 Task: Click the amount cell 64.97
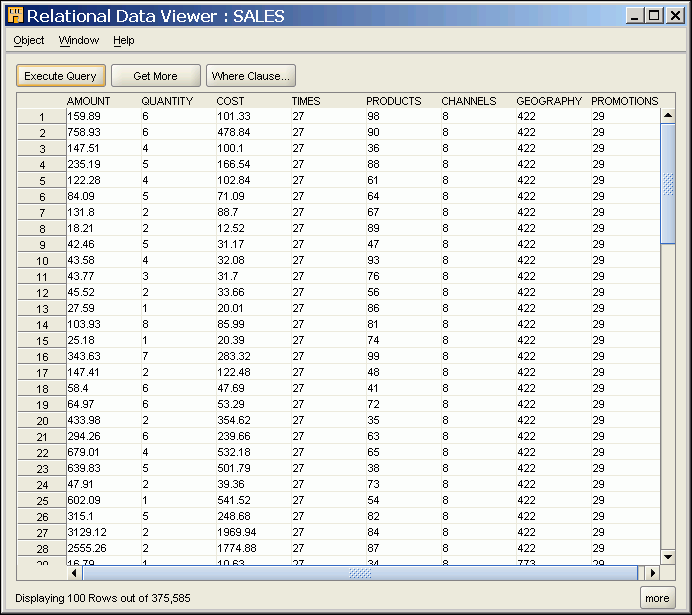[104, 404]
